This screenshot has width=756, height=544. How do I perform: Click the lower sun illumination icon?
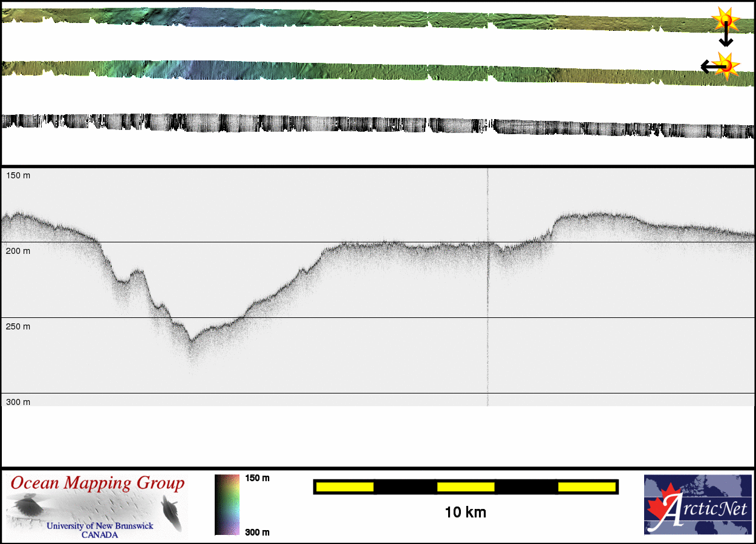coord(726,65)
